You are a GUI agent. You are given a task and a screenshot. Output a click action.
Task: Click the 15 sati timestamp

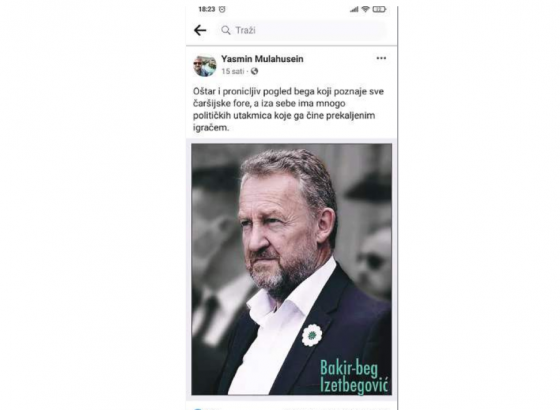232,71
